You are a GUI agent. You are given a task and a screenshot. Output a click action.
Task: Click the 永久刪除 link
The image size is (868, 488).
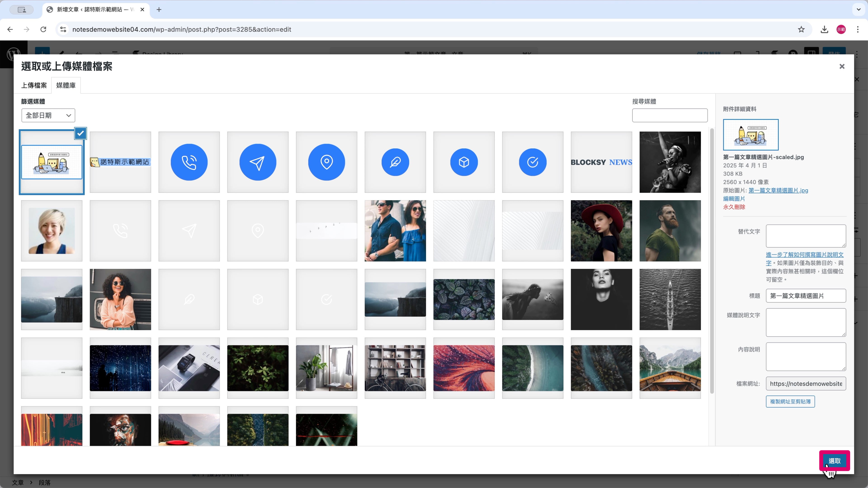(734, 207)
